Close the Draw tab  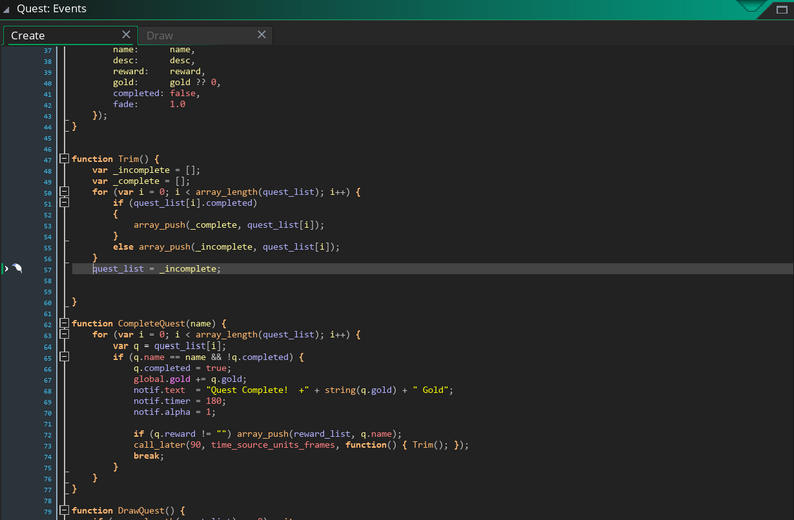click(261, 34)
